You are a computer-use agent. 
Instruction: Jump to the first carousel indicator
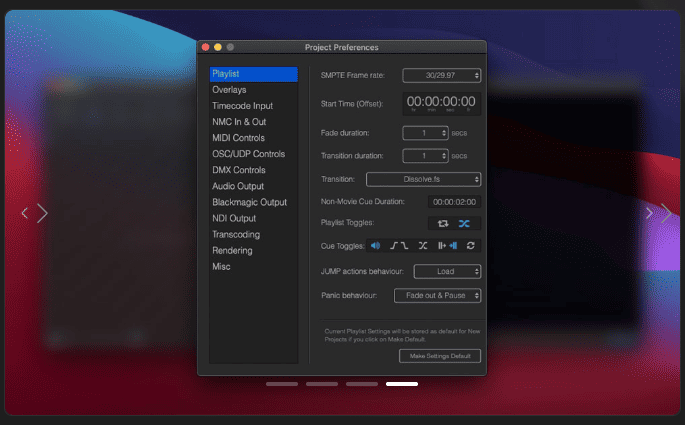[282, 384]
